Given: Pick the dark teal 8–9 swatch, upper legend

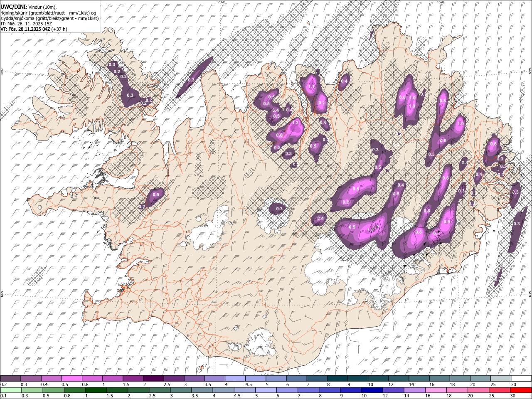Looking at the screenshot, I should (337, 379).
